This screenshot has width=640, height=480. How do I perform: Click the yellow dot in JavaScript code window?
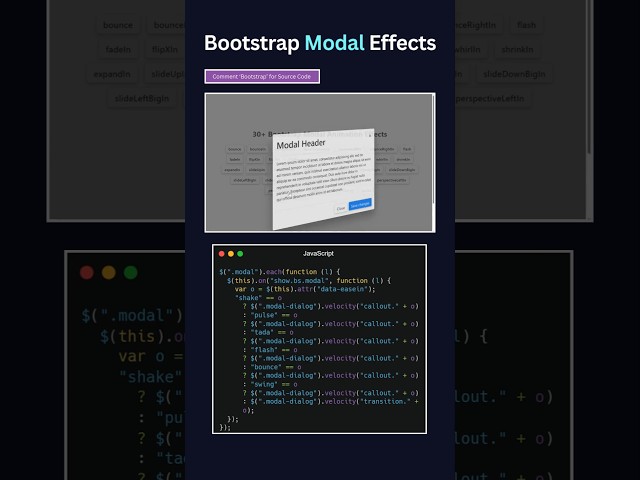(231, 254)
